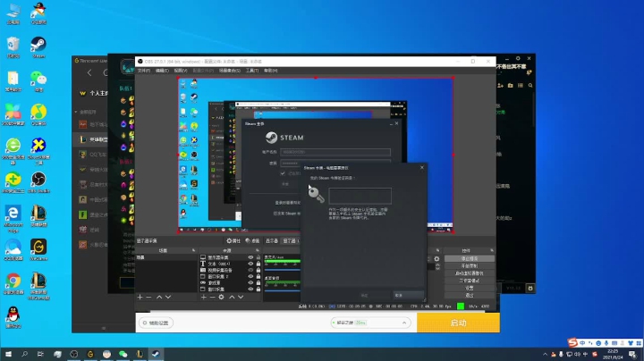Click the add friend icon in right window
The height and width of the screenshot is (361, 644).
(500, 85)
